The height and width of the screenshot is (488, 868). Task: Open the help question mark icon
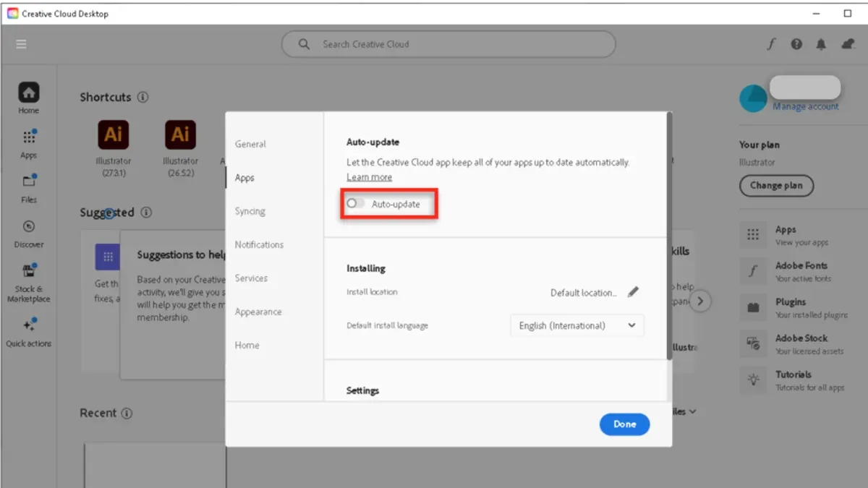tap(796, 44)
